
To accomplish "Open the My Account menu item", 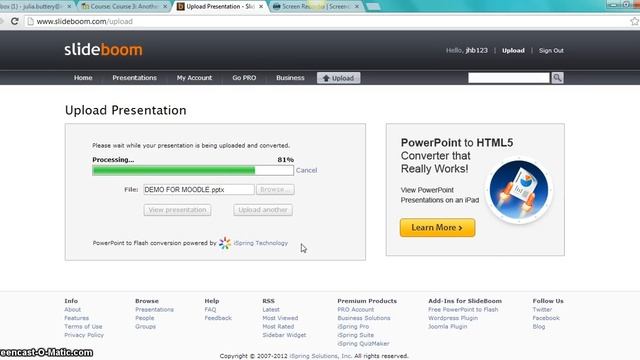I will (x=194, y=78).
